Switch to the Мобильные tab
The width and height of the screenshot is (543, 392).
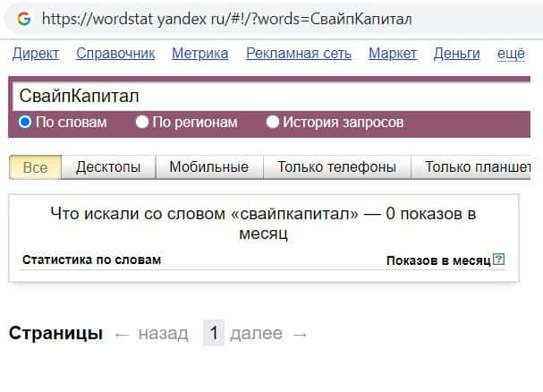tap(209, 167)
